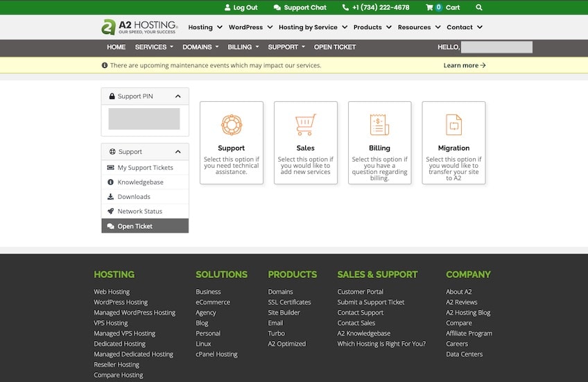Click the lock icon in Support PIN panel

[112, 96]
